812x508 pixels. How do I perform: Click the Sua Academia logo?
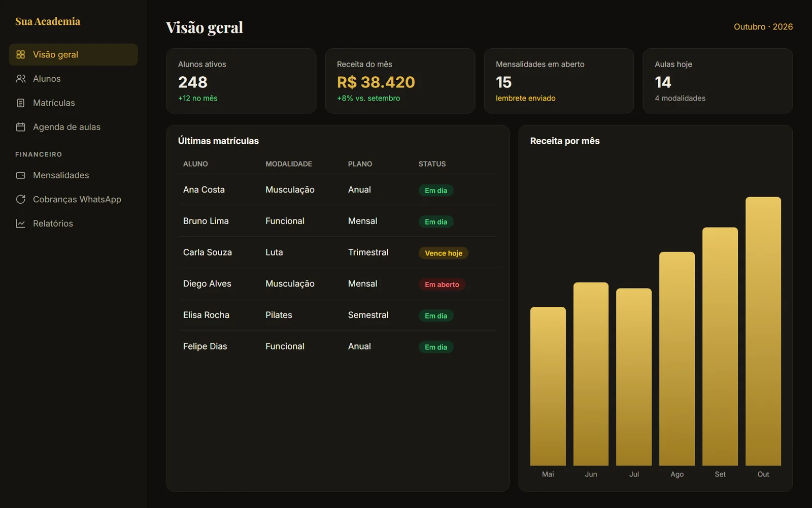(48, 21)
